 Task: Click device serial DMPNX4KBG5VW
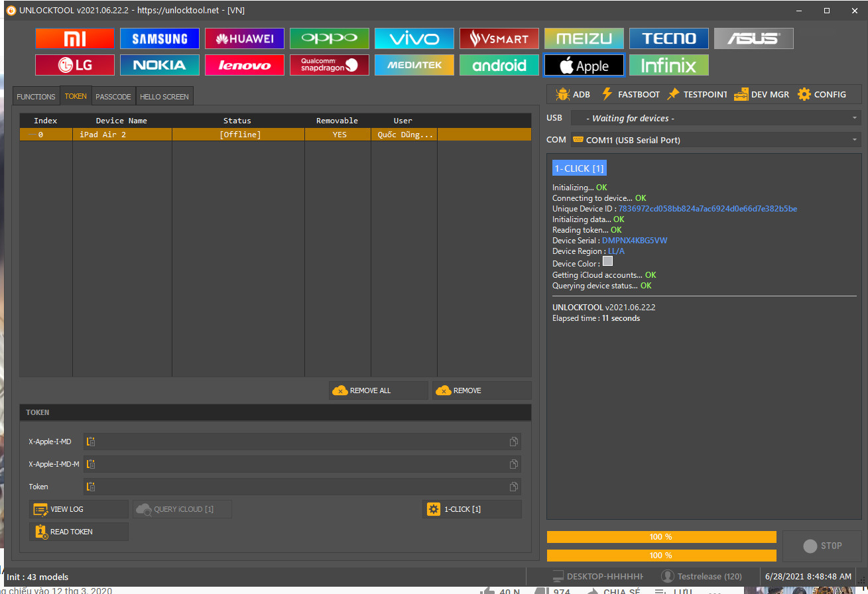pos(635,241)
